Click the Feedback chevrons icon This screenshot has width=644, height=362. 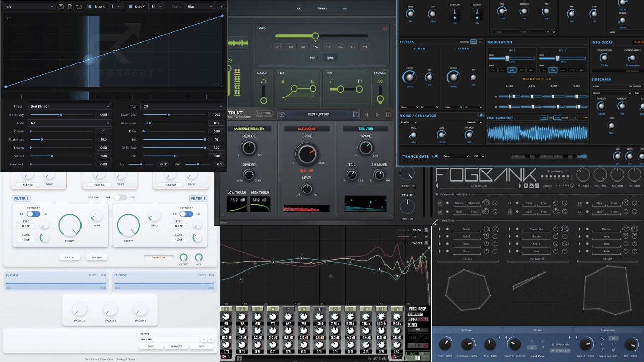tap(380, 81)
